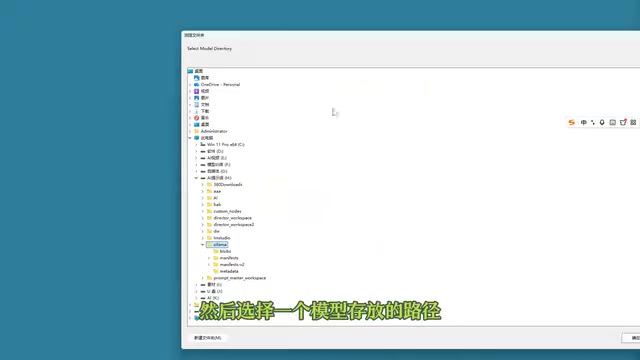Screen dimensions: 640x360
Task: Expand the AI (K:) drive node
Action: tap(196, 298)
